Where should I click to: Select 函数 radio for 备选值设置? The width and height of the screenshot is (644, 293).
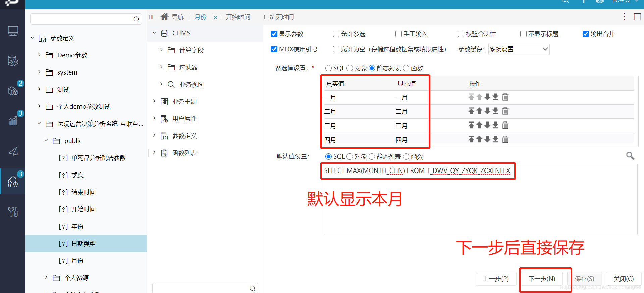(x=406, y=68)
